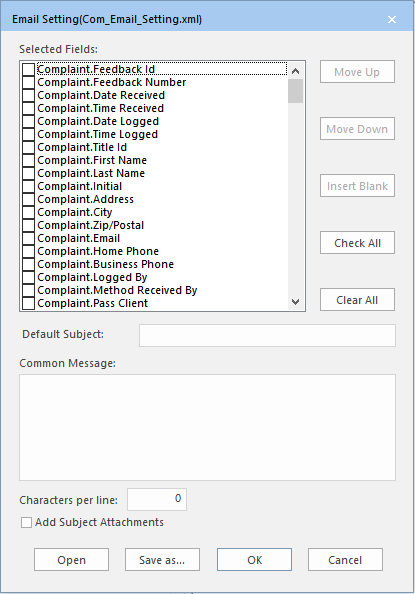Select the Complaint.Date Logged row text
The height and width of the screenshot is (594, 415).
click(x=98, y=121)
